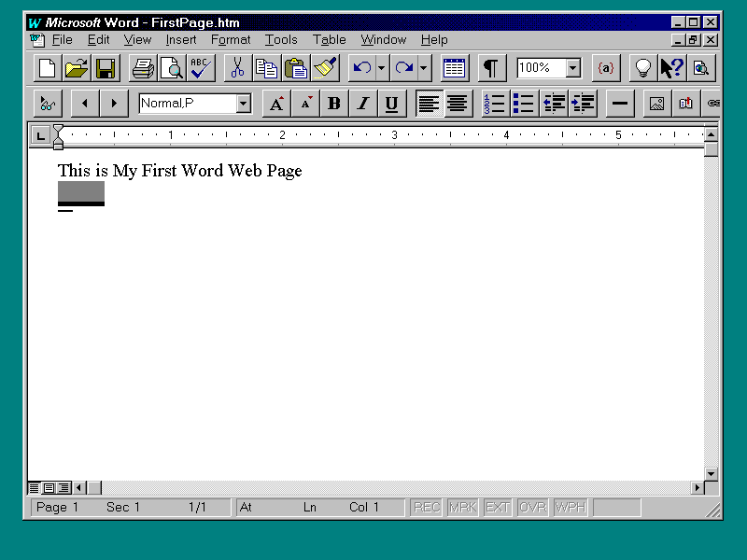This screenshot has height=560, width=747.
Task: Expand the 100% zoom dropdown
Action: click(x=572, y=68)
